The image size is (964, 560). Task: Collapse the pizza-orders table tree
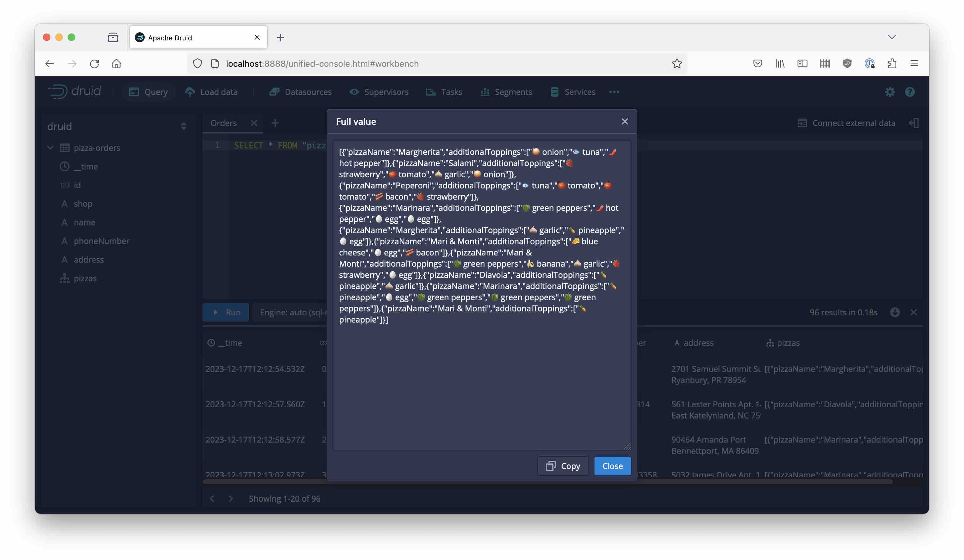click(51, 148)
